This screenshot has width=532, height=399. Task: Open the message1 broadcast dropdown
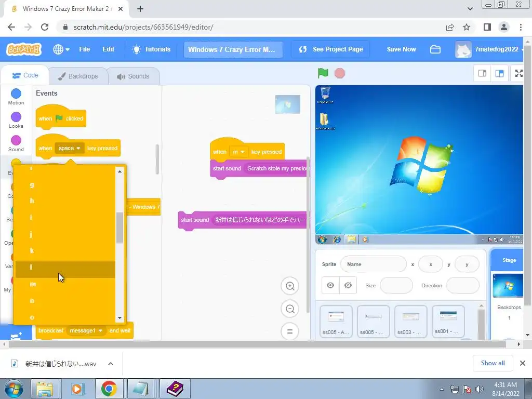click(86, 330)
